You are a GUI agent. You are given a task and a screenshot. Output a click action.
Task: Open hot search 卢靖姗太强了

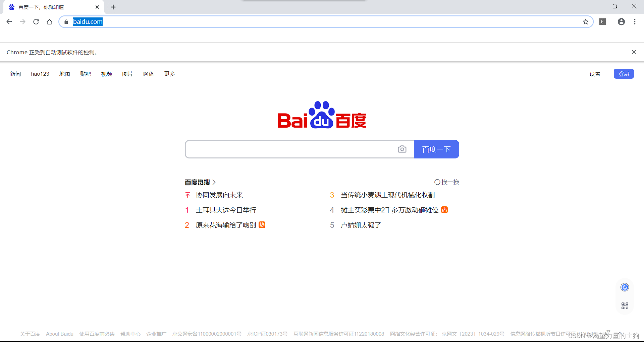pos(361,225)
